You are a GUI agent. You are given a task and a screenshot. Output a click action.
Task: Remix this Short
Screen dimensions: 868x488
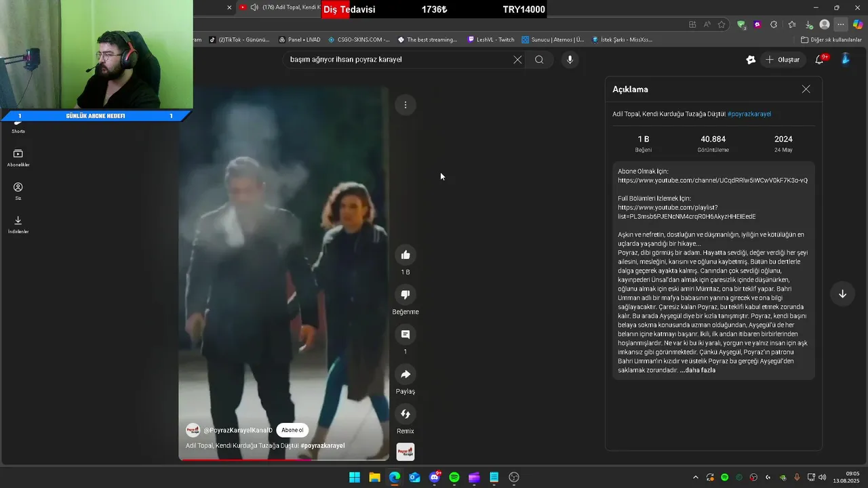406,414
